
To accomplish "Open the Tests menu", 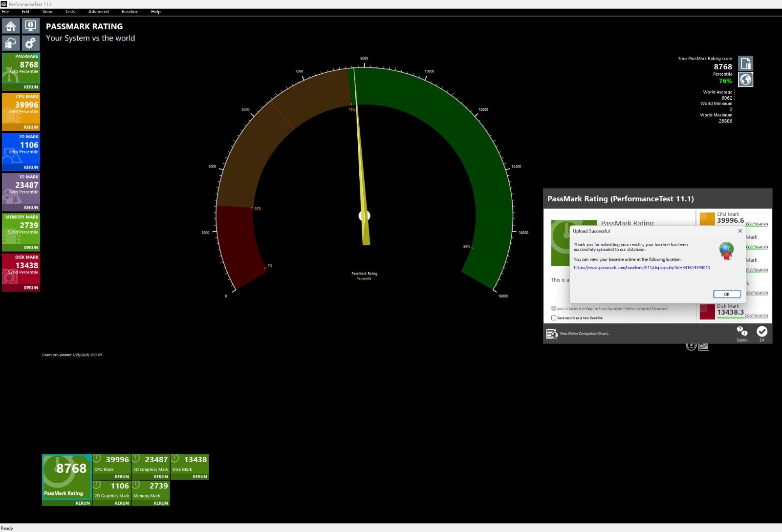I will coord(70,12).
